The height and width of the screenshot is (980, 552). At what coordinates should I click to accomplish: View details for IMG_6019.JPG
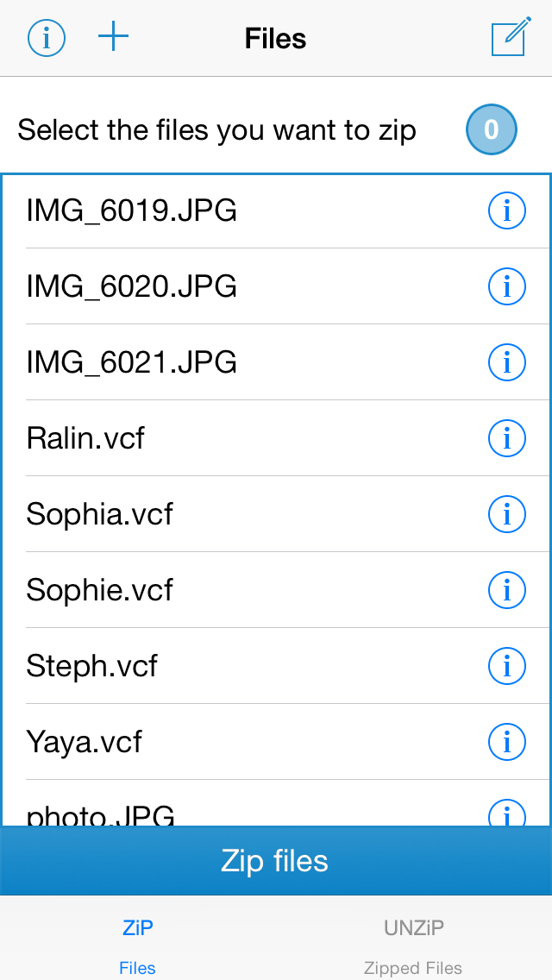(x=506, y=210)
